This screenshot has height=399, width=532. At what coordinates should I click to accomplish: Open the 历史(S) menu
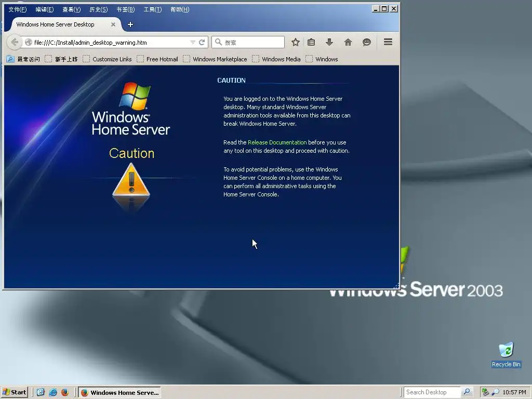point(98,9)
